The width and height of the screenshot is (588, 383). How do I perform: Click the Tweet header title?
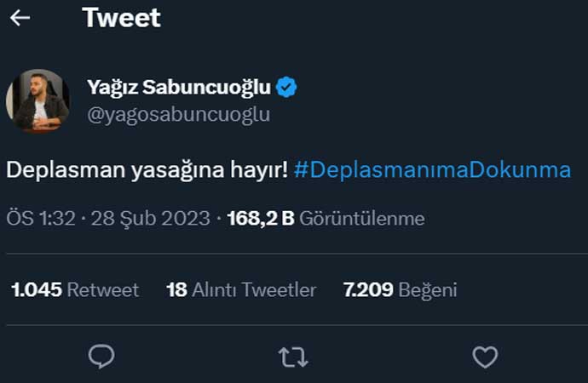click(122, 17)
